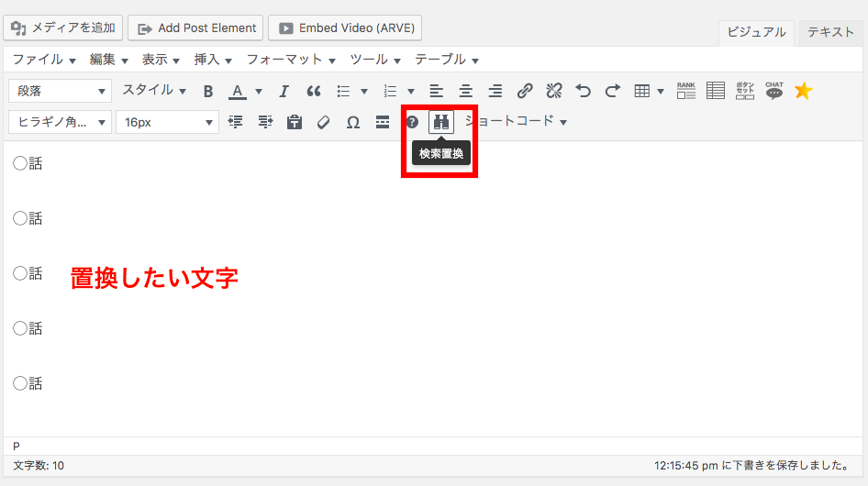This screenshot has height=486, width=868.
Task: Expand the text color dropdown arrow
Action: click(x=259, y=92)
